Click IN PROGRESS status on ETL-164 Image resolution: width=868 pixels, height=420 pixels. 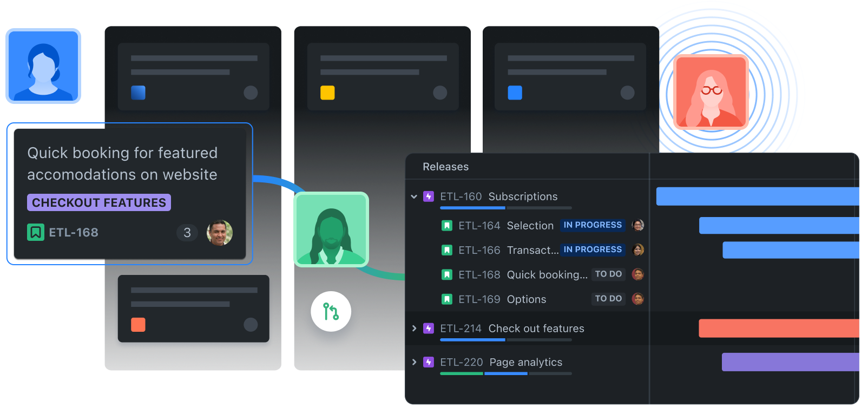[593, 225]
